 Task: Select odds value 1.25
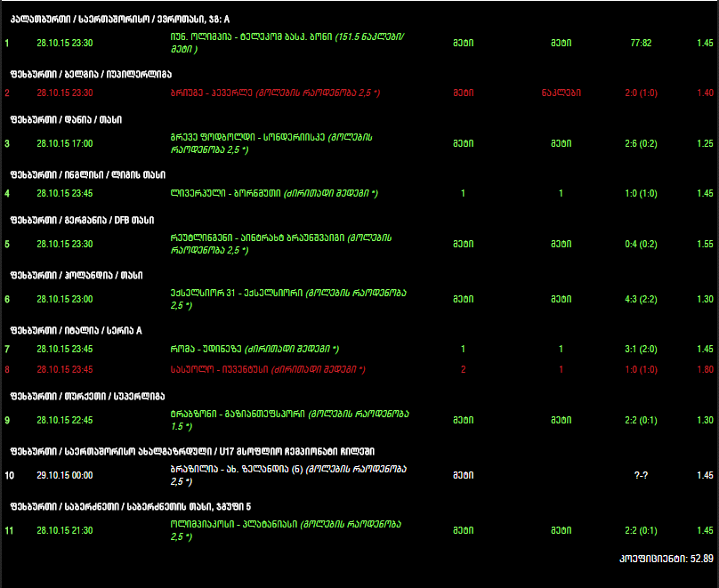coord(705,143)
